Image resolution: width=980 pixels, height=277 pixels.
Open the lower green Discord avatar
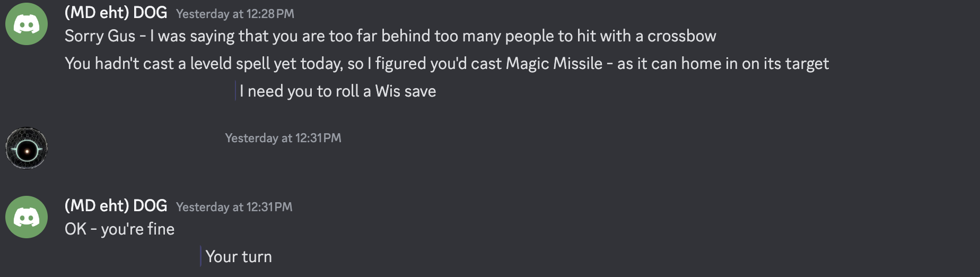coord(27,217)
